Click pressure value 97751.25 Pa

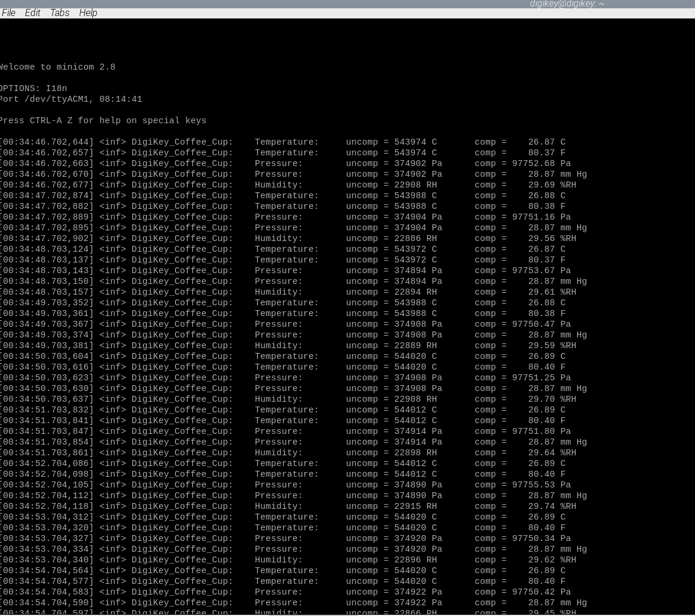click(x=541, y=378)
